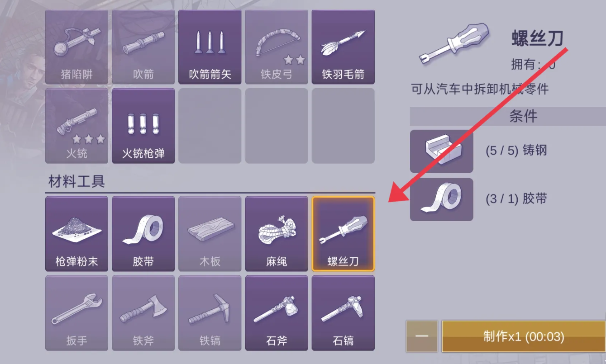Select the 吹箭 blowgun item

tap(143, 47)
